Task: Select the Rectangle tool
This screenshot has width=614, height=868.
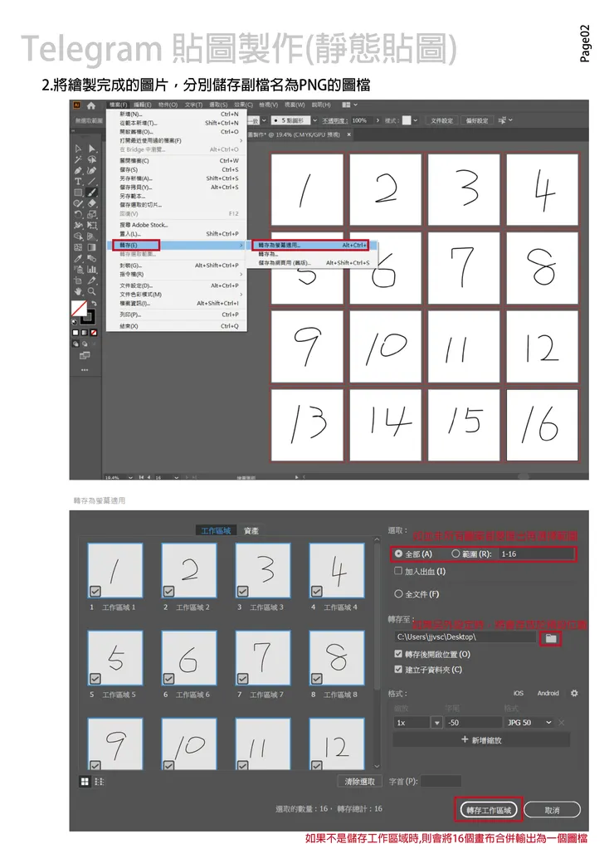Action: pyautogui.click(x=78, y=192)
